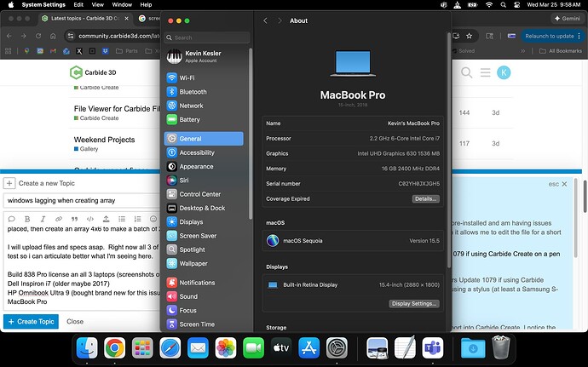Open Displays settings in sidebar
This screenshot has height=367, width=588.
point(205,221)
